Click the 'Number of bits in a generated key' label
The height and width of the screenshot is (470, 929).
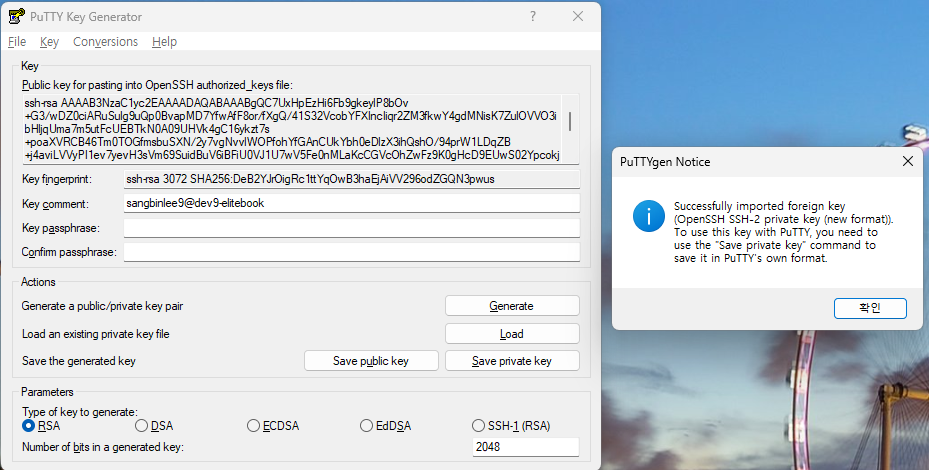pyautogui.click(x=102, y=447)
